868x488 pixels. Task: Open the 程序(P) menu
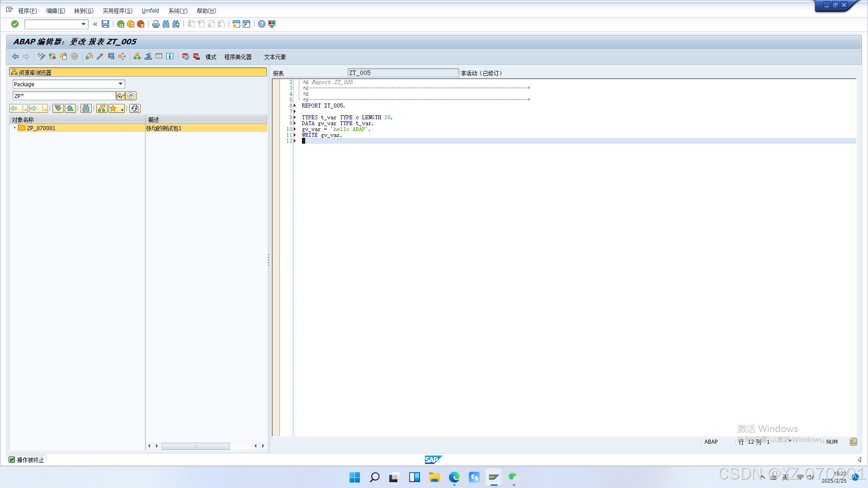point(28,11)
